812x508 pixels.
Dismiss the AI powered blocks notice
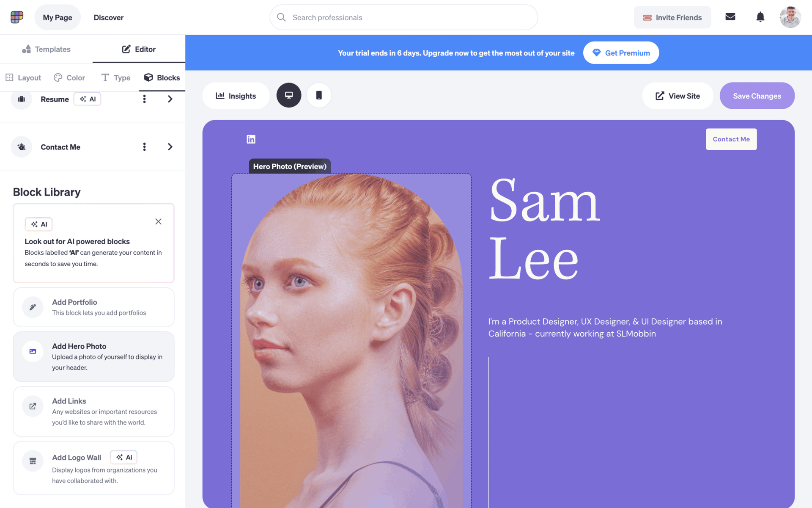158,221
